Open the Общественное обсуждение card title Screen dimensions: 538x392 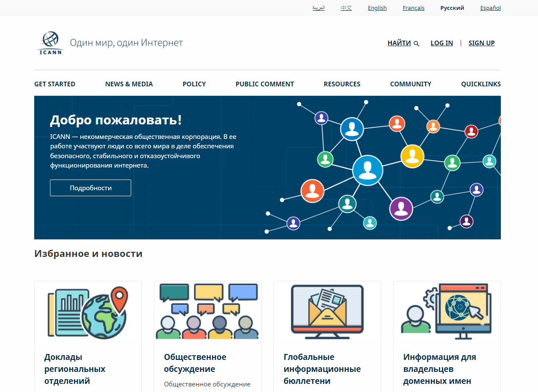tap(195, 363)
